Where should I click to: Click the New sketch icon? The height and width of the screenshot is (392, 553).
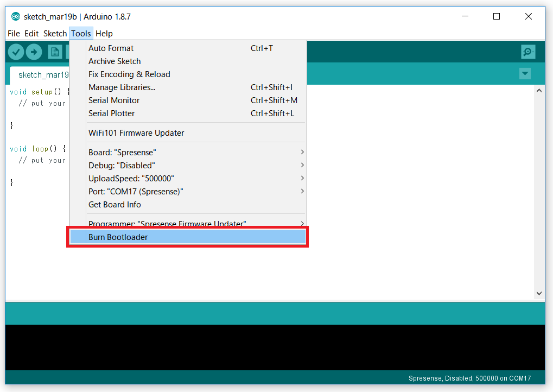55,52
